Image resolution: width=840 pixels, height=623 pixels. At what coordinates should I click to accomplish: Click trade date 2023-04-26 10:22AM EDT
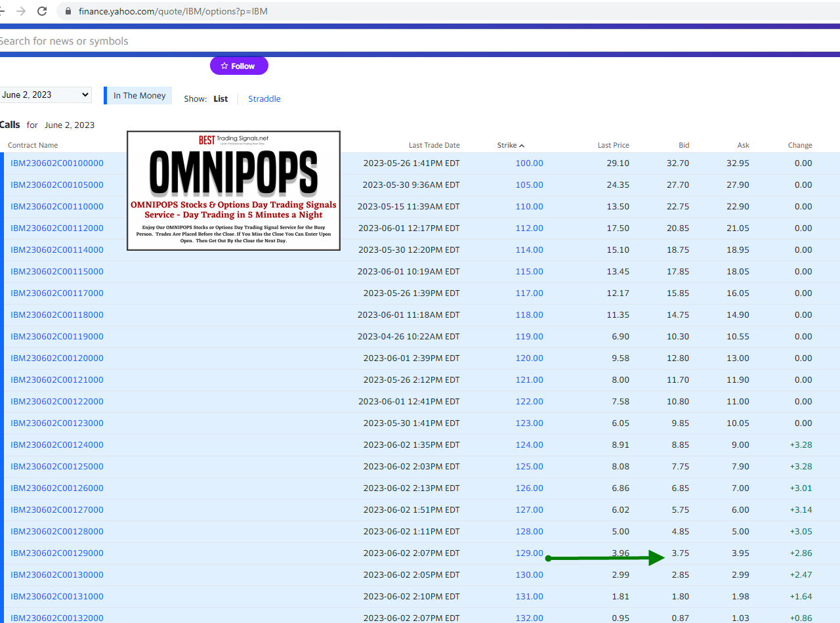click(x=409, y=337)
